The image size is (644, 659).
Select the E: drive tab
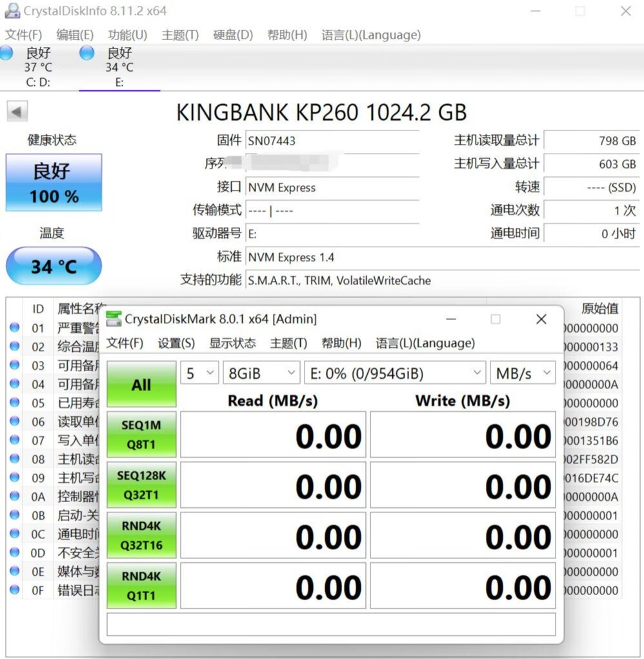tap(119, 67)
